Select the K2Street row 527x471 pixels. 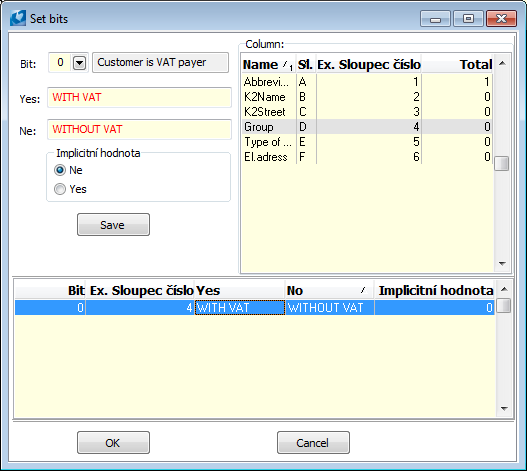[367, 112]
